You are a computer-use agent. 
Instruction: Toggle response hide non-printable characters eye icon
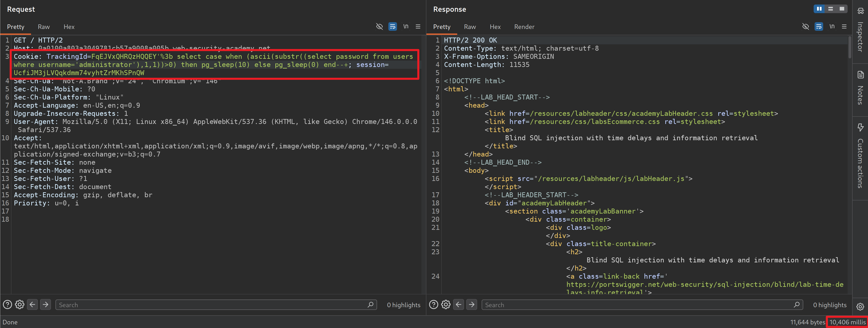[805, 26]
